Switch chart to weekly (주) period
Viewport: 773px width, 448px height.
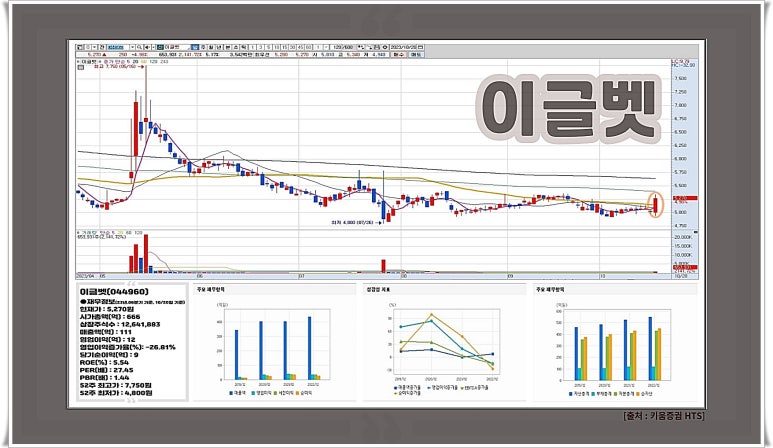[x=203, y=47]
